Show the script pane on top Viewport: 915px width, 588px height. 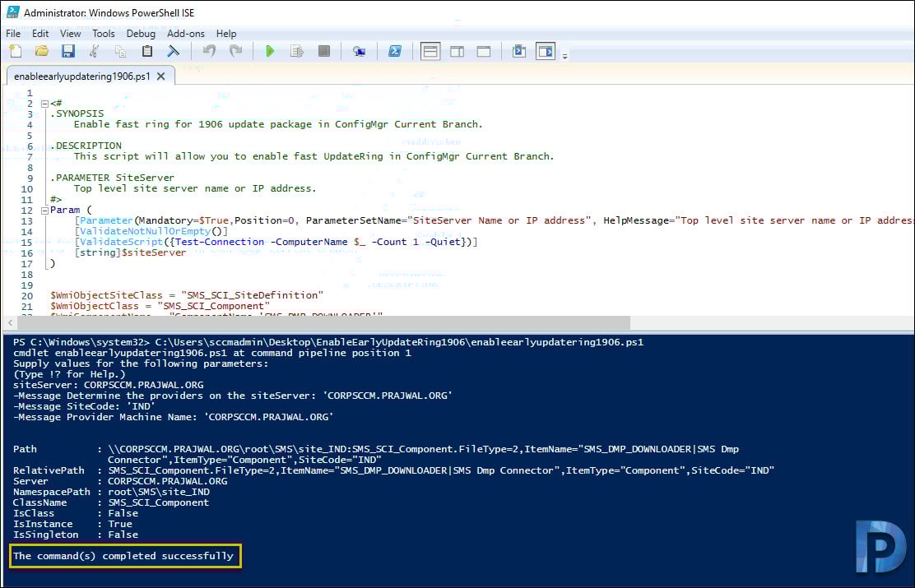pos(430,51)
